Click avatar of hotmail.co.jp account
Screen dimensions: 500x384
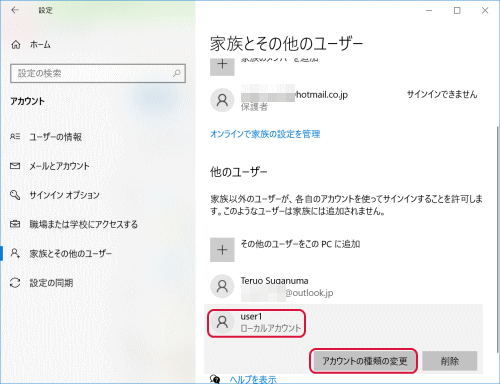pos(222,100)
